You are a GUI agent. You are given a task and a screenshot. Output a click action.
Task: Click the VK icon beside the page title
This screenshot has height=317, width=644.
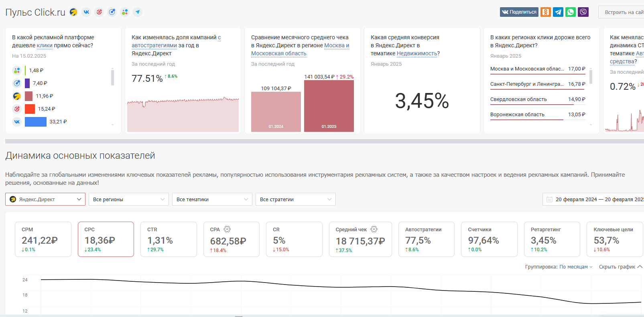[86, 12]
